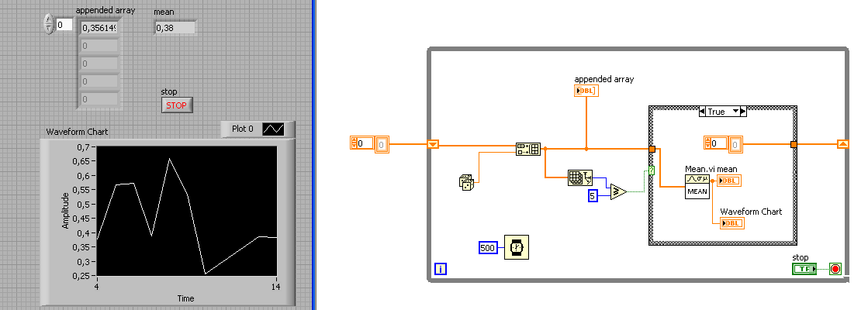
Task: Click the left shift register on loop
Action: [433, 145]
